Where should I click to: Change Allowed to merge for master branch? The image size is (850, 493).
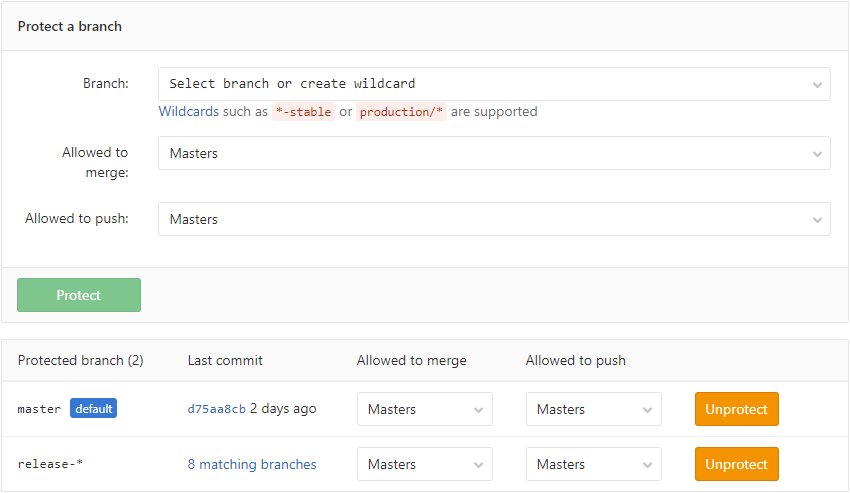(x=424, y=409)
